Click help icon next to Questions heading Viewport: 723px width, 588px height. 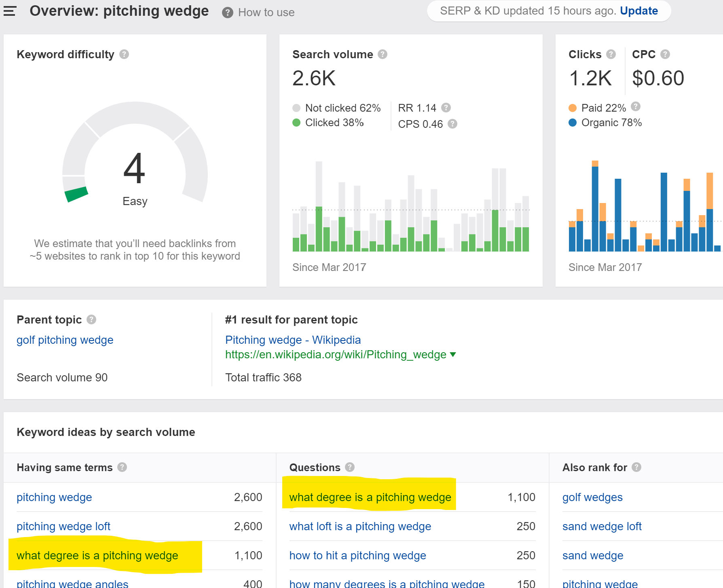coord(350,467)
